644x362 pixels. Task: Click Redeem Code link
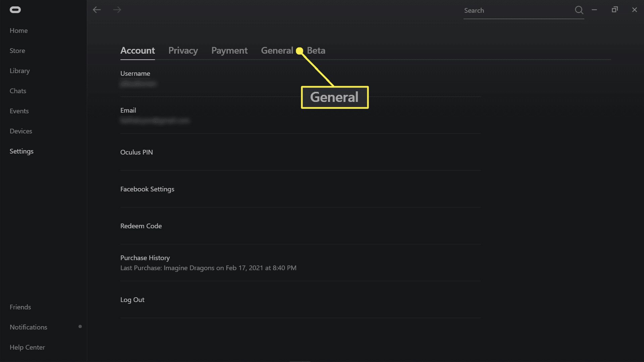[141, 226]
